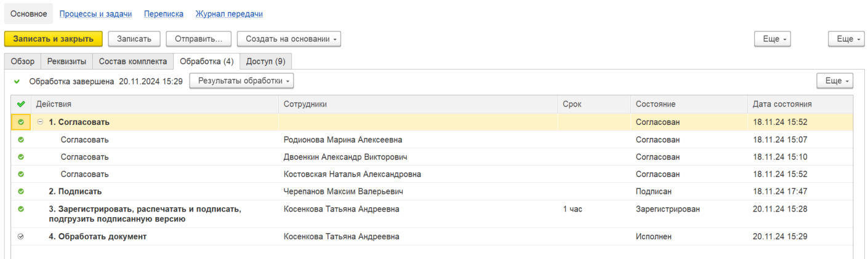Screen dimensions: 868x259
Task: Switch to Основное section
Action: pos(28,14)
